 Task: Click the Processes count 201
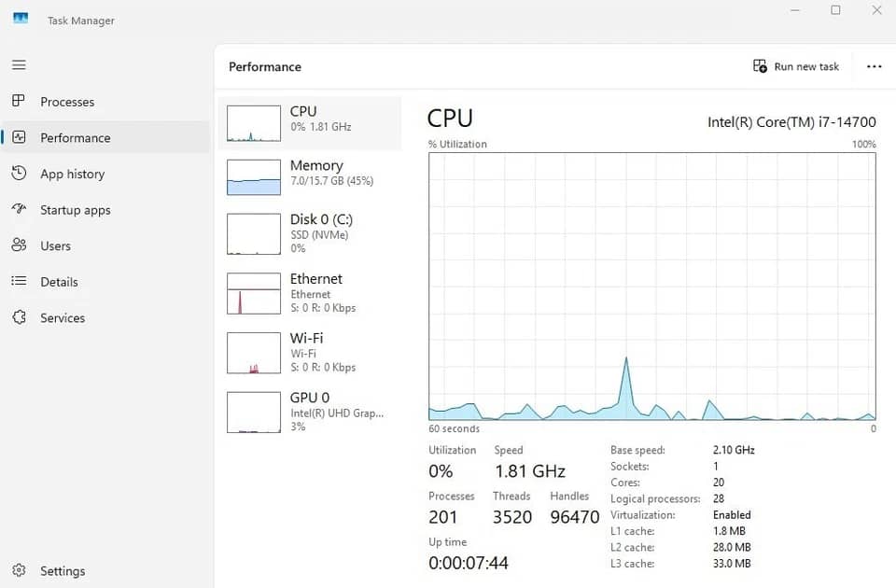442,517
